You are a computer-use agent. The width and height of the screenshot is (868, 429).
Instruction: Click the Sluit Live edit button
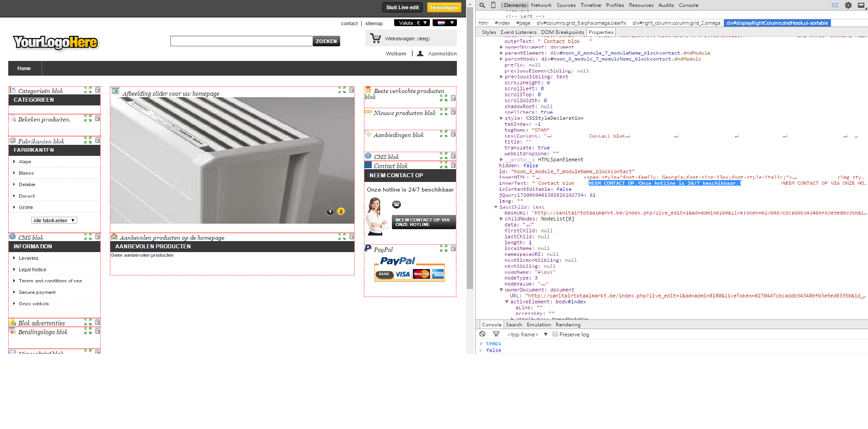[402, 7]
